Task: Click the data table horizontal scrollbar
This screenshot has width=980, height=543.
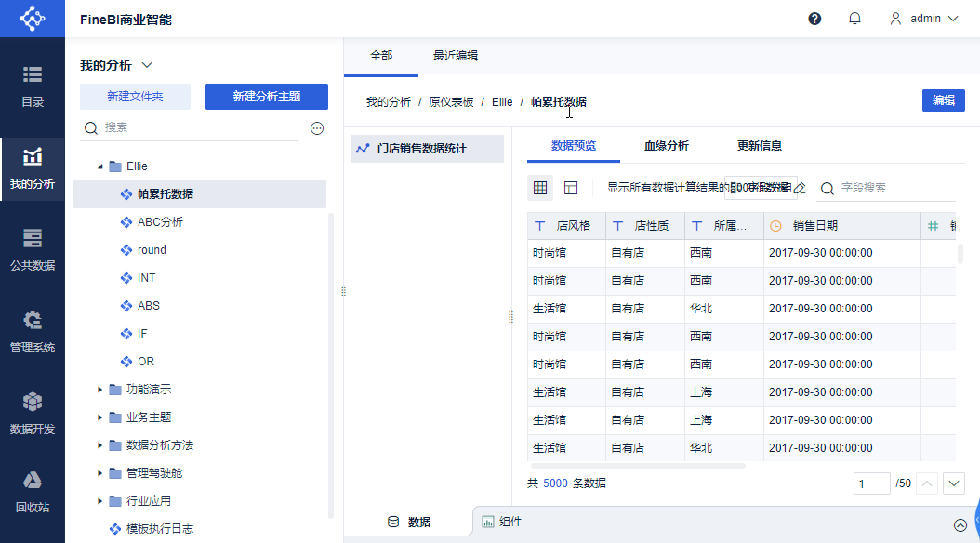Action: coord(638,466)
